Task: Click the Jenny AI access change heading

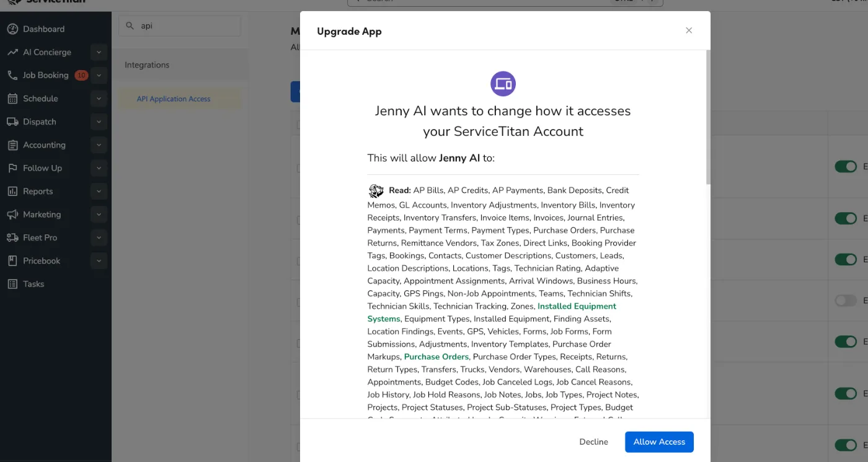Action: coord(503,121)
